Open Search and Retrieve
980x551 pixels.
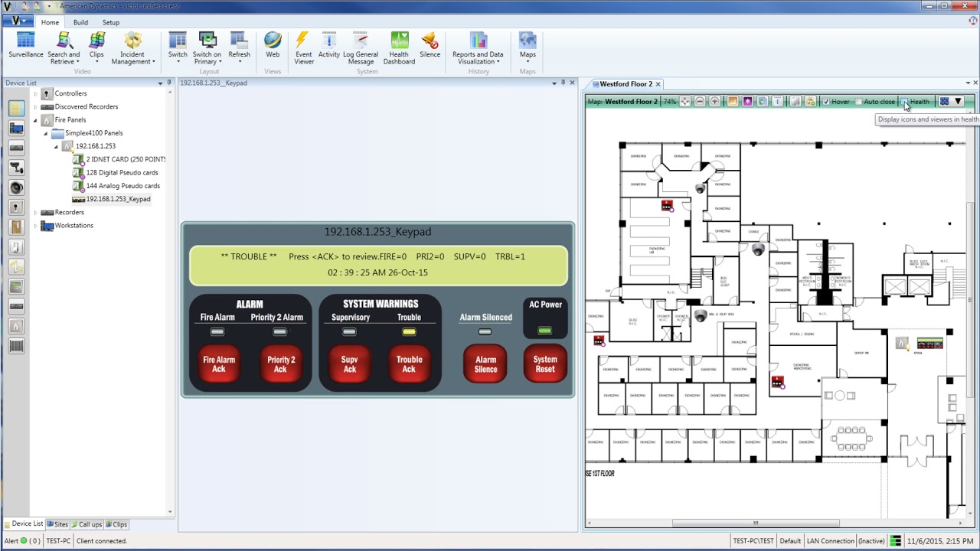click(64, 48)
